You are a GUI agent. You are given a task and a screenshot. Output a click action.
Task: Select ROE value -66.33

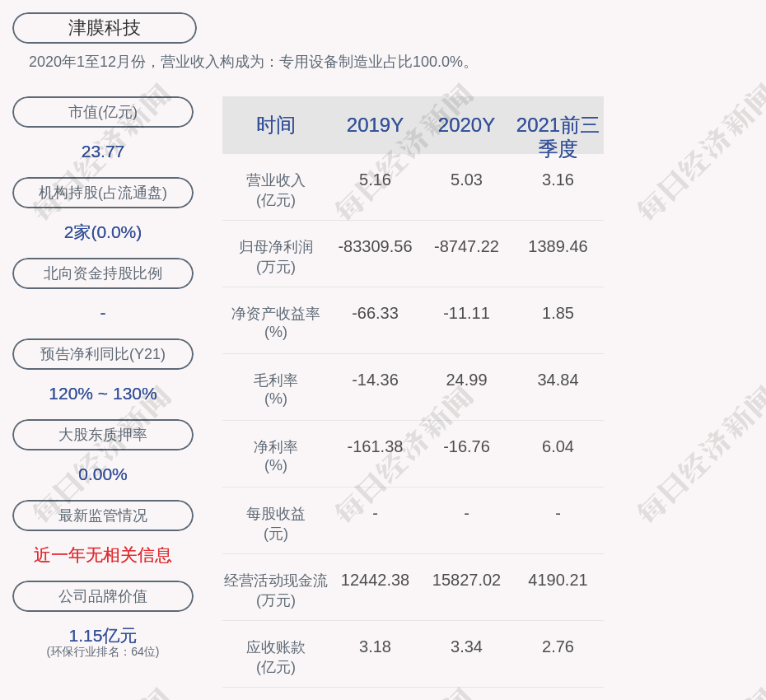(x=376, y=313)
